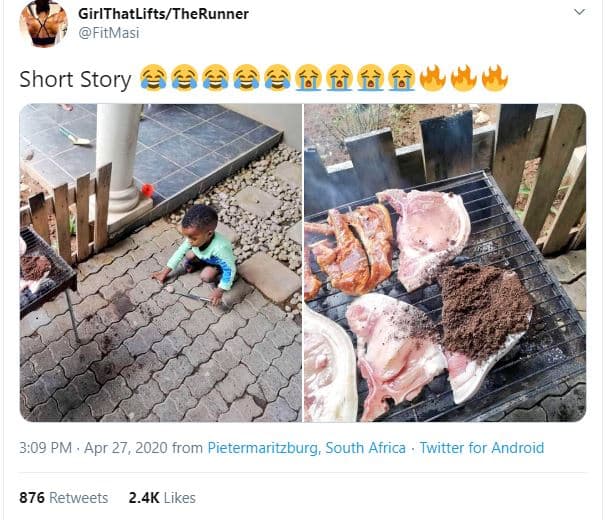View the 876 Retweets list
Screen dimensions: 612x520
(x=64, y=497)
